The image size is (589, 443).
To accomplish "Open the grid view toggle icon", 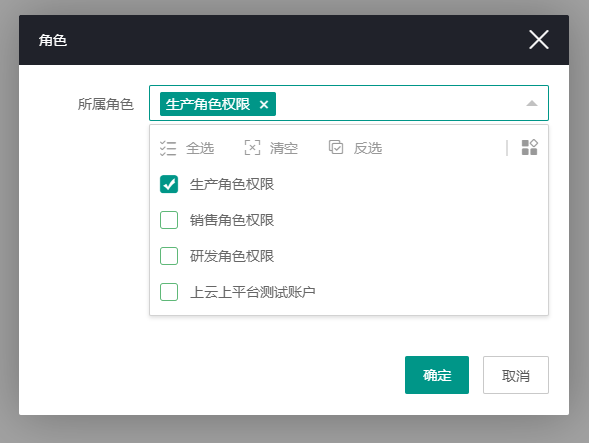I will point(530,147).
